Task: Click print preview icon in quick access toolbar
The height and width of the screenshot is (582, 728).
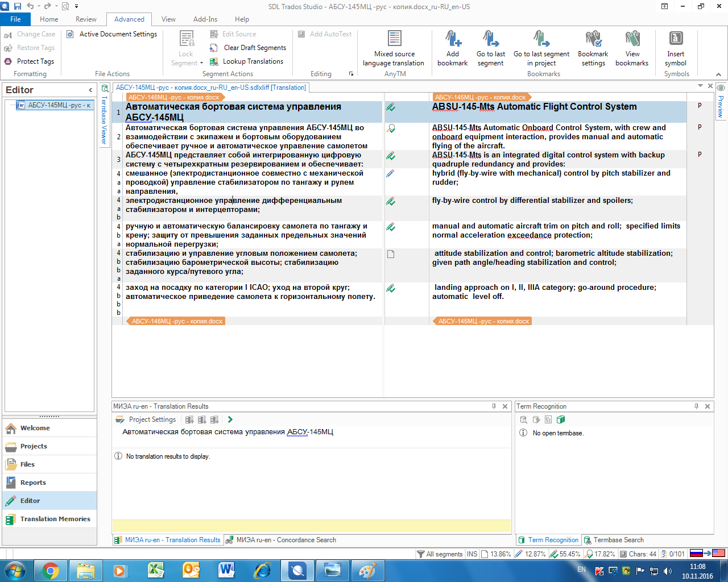Action: (65, 6)
